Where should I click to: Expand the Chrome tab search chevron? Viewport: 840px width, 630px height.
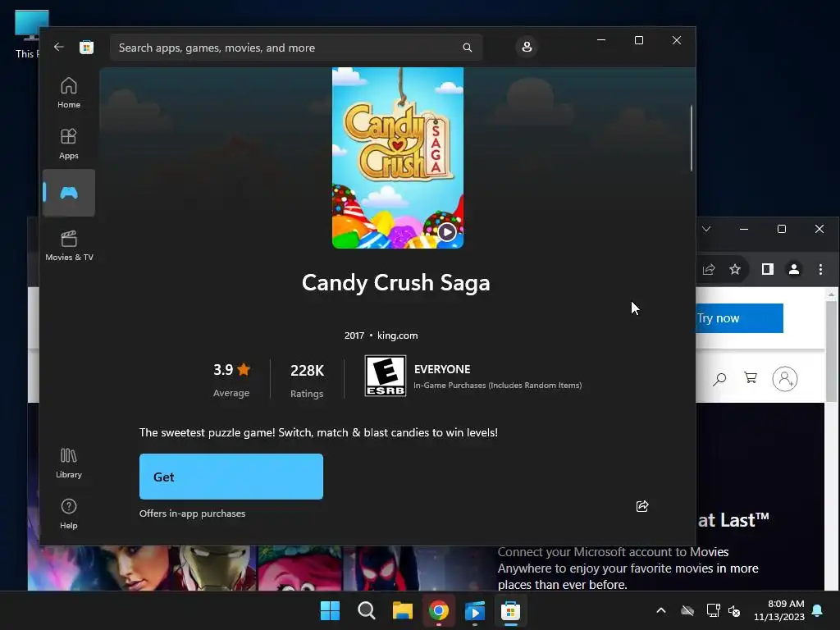click(x=706, y=230)
